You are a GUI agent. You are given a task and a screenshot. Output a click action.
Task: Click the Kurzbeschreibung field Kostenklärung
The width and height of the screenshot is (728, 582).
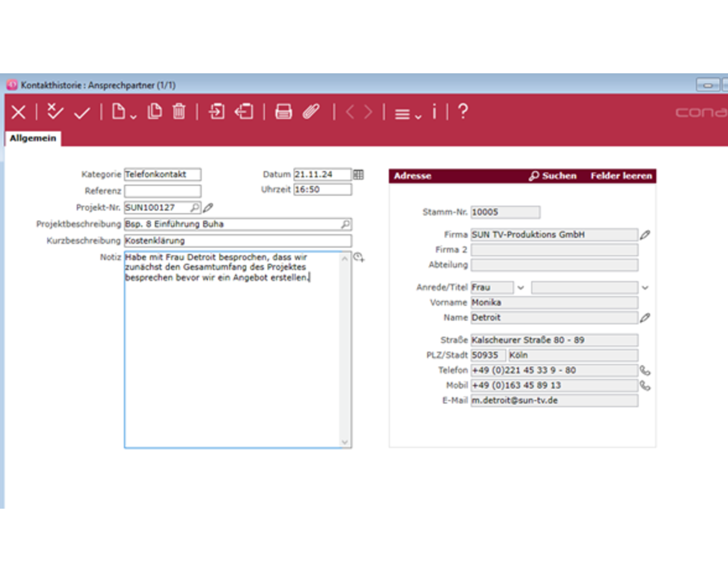(x=238, y=240)
